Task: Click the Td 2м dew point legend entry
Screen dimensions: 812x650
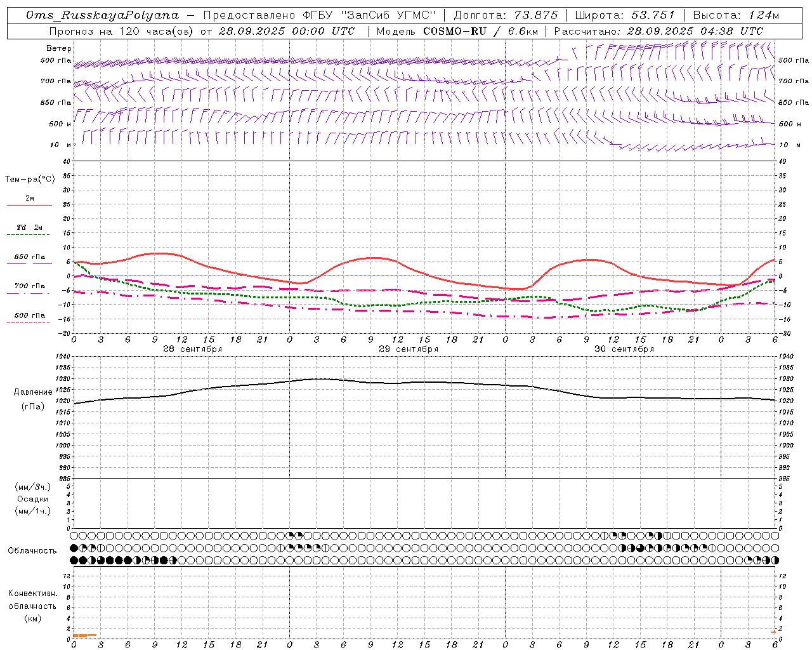Action: coord(29,227)
